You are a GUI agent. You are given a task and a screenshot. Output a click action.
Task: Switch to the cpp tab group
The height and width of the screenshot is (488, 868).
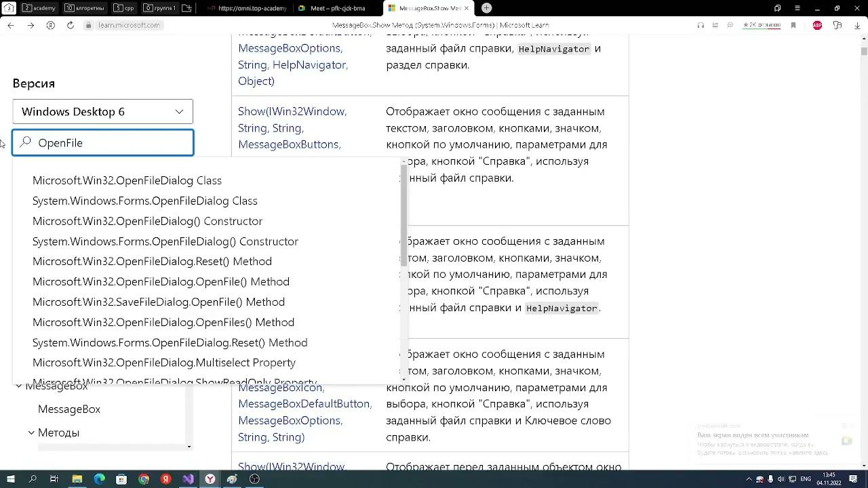[123, 8]
